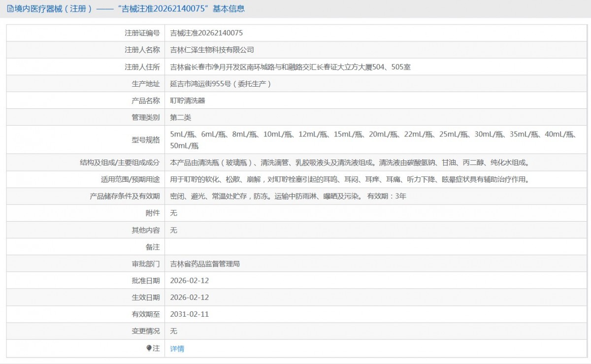The image size is (591, 364).
Task: Select the product name 耵聍清洗器
Action: pyautogui.click(x=187, y=100)
